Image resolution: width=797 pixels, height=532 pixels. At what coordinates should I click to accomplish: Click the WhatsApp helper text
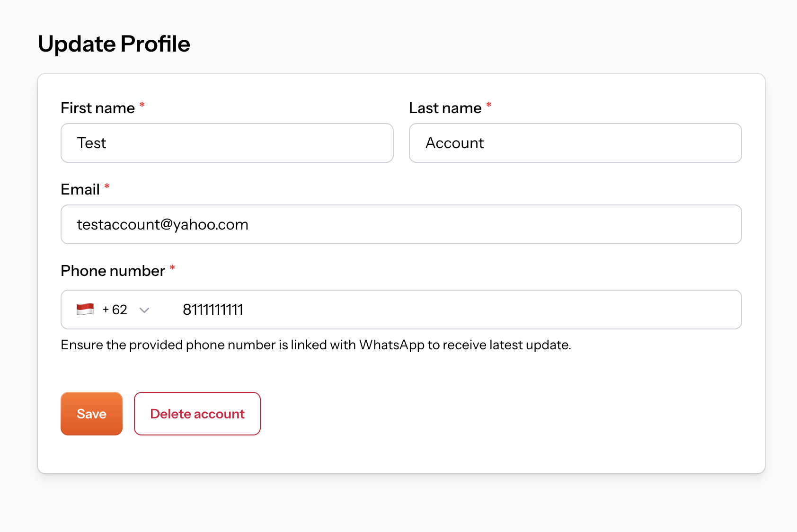(x=316, y=345)
